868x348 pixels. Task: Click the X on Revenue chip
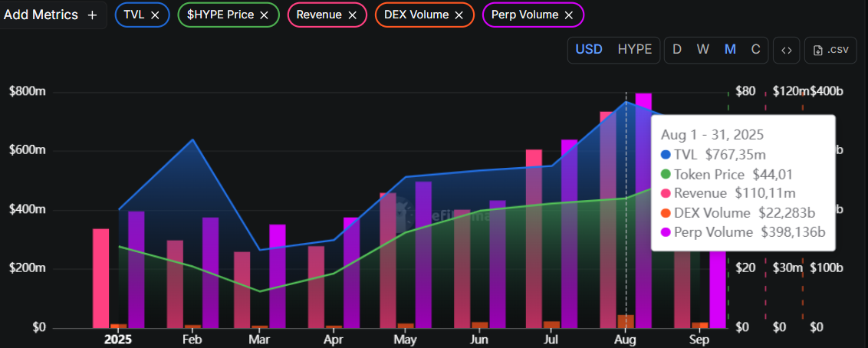(x=352, y=15)
